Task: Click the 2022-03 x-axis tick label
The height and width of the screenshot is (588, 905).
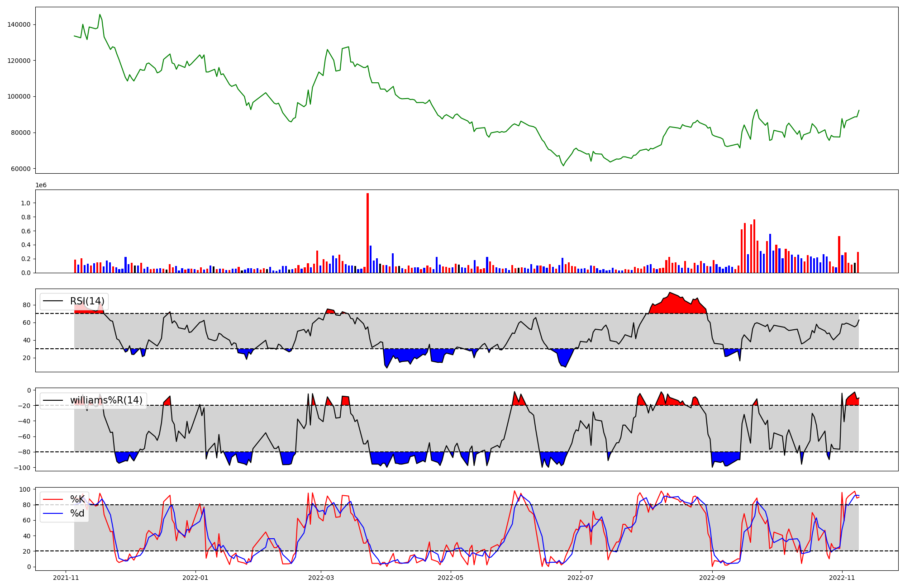Action: point(321,578)
